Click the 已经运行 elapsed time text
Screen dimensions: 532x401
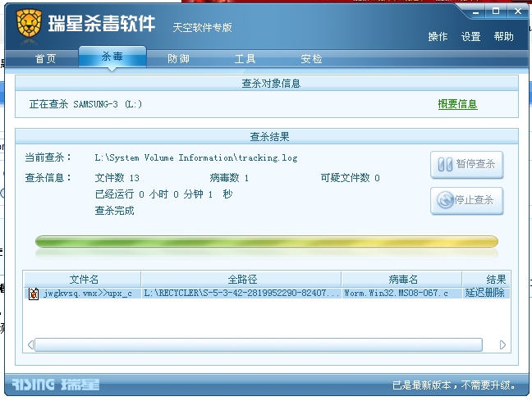pyautogui.click(x=163, y=194)
